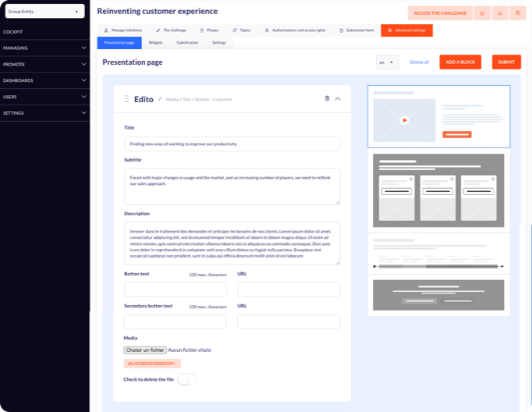This screenshot has height=412, width=532.
Task: Collapse the Edito block with chevron
Action: click(x=338, y=99)
